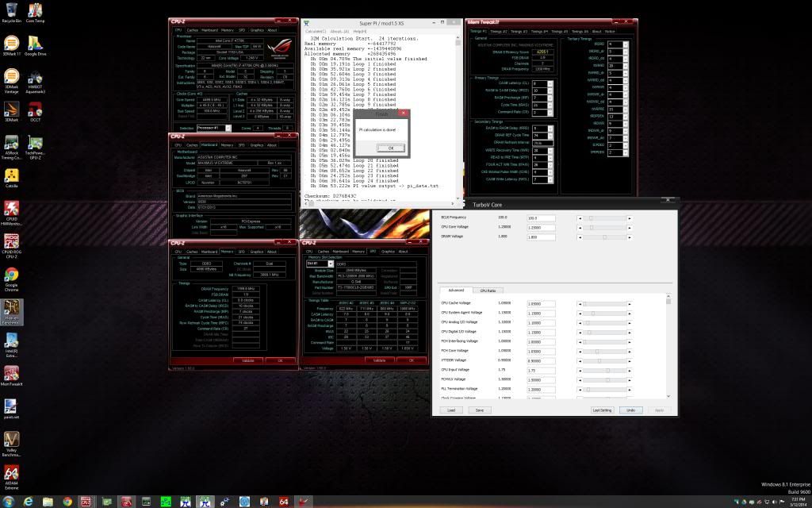Screen dimensions: 812x508
Task: Click the Last Setting button in TurboV Core
Action: point(602,410)
